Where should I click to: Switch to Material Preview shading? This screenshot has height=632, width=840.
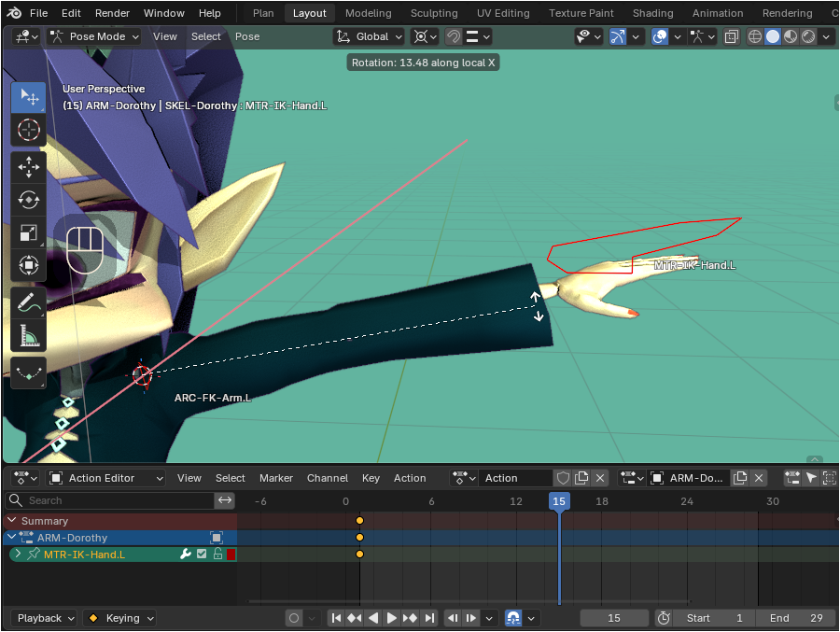coord(791,36)
